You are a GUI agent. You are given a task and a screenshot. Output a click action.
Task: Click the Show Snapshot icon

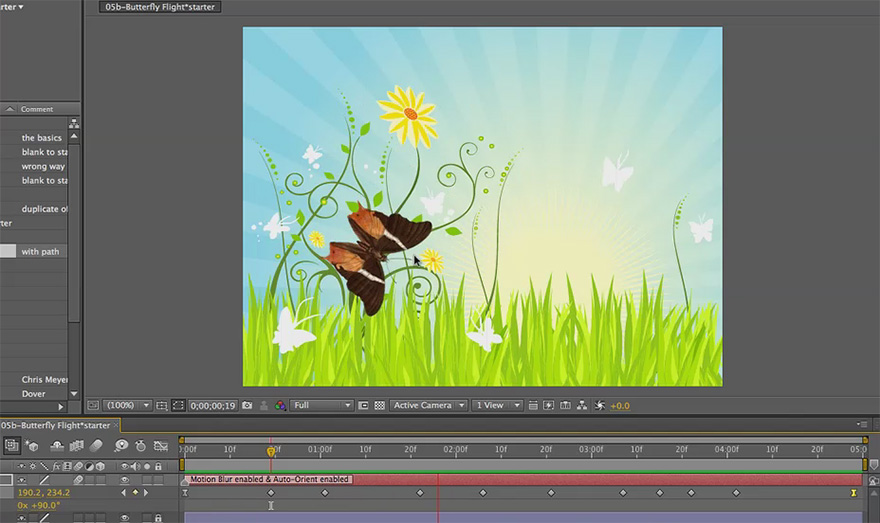[x=263, y=405]
